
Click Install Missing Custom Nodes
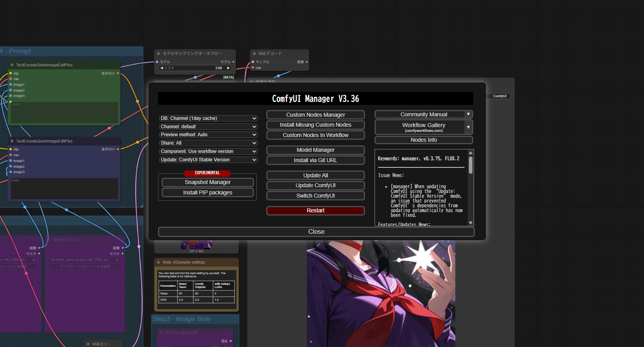tap(316, 125)
